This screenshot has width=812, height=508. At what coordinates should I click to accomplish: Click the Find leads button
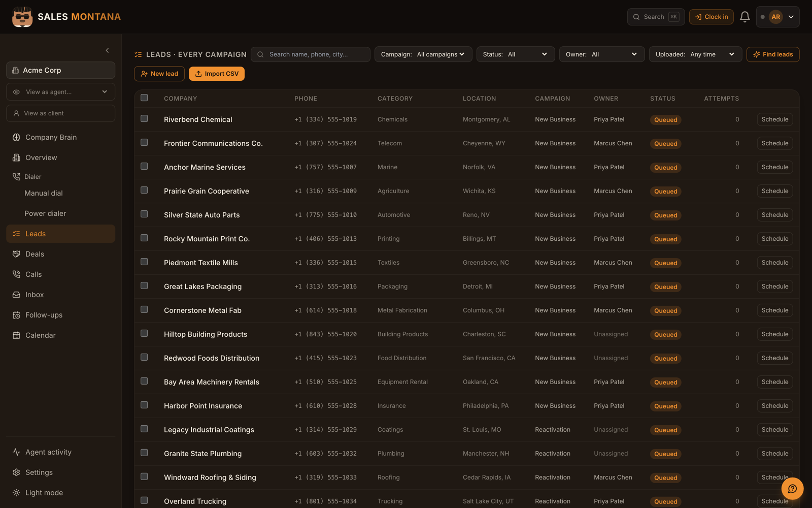pos(773,54)
